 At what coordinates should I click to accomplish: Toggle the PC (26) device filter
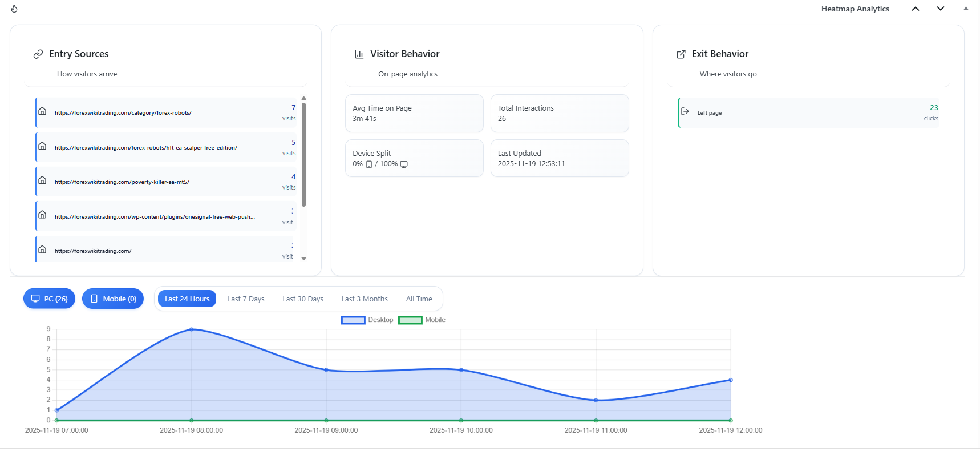[x=49, y=299]
